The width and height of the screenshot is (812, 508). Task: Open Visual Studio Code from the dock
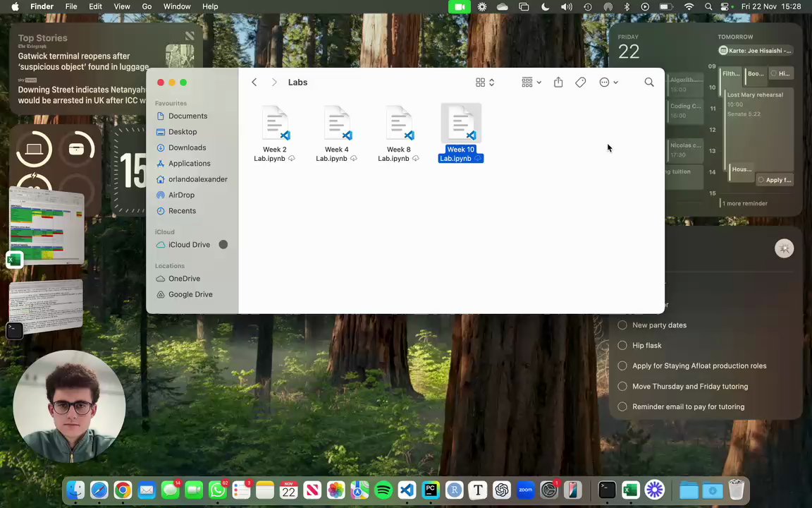click(x=407, y=490)
